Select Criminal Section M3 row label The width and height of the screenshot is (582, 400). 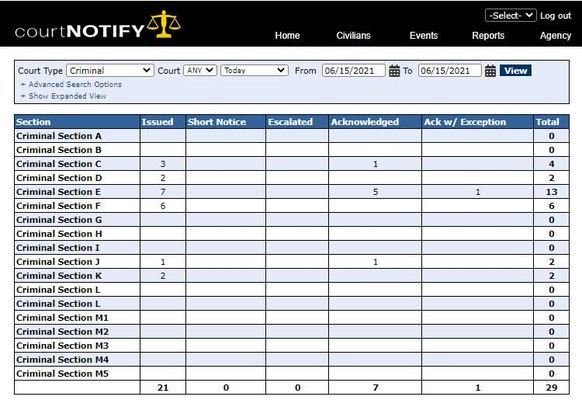click(x=62, y=346)
